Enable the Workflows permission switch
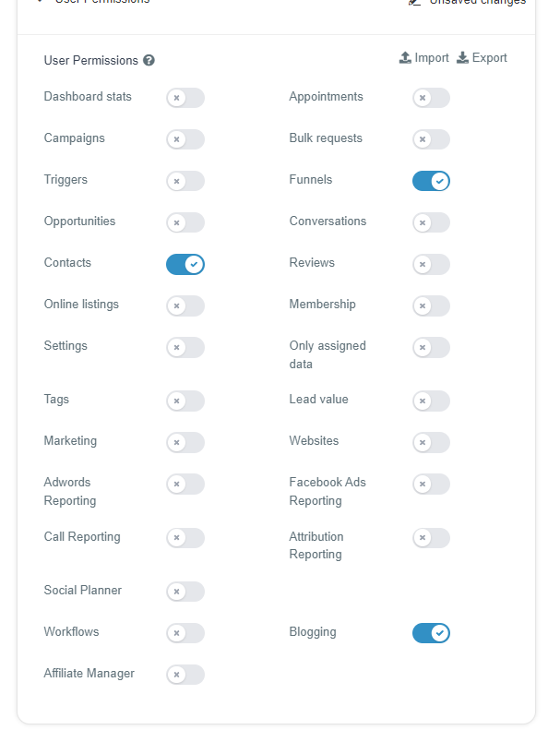This screenshot has width=560, height=730. pos(185,633)
